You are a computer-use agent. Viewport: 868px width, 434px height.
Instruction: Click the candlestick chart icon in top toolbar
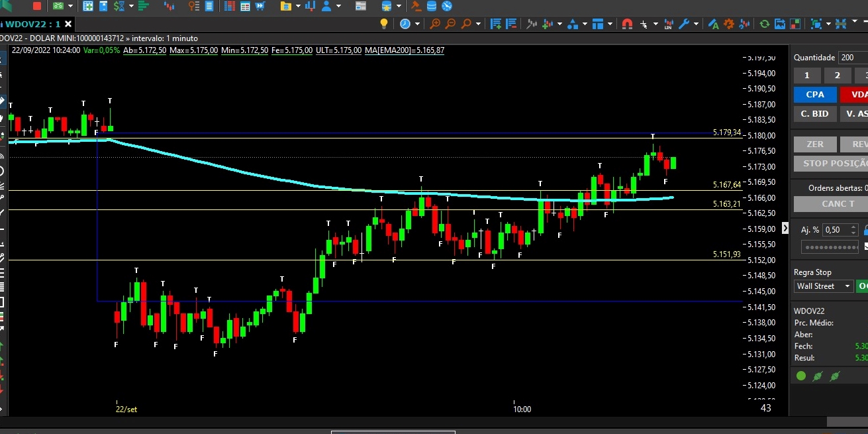(x=169, y=6)
